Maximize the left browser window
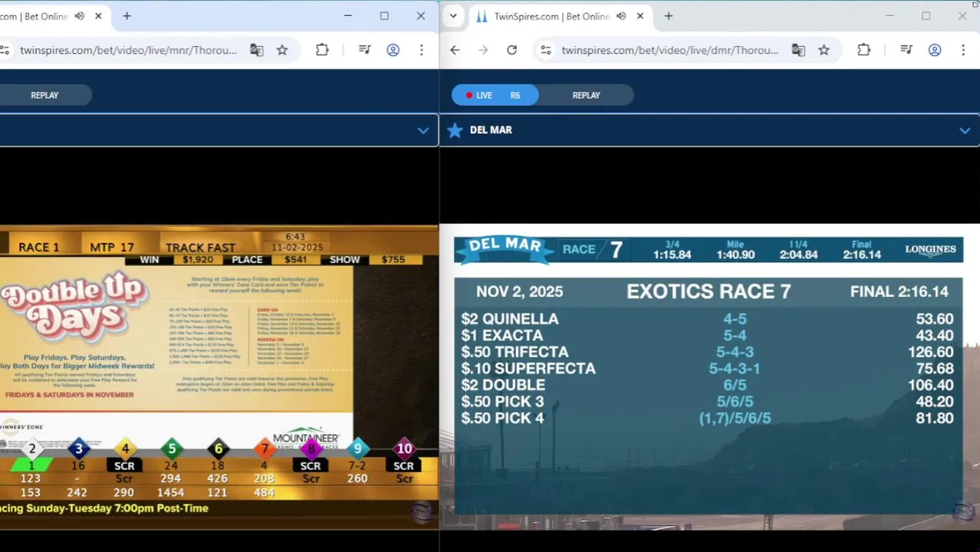 pos(384,16)
